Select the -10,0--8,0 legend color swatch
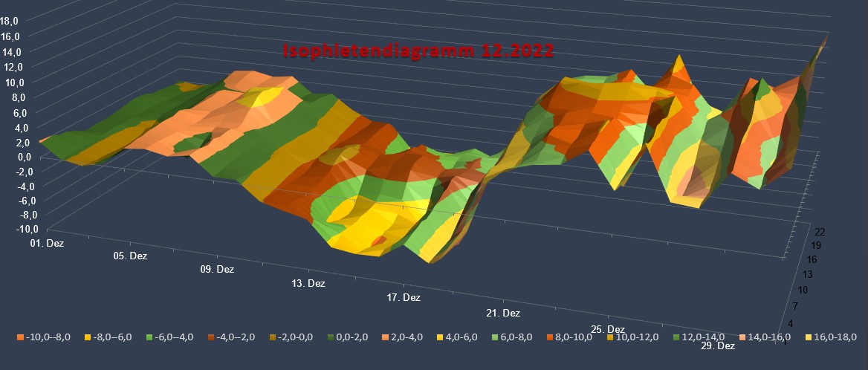Screen dimensions: 868x370 point(20,337)
